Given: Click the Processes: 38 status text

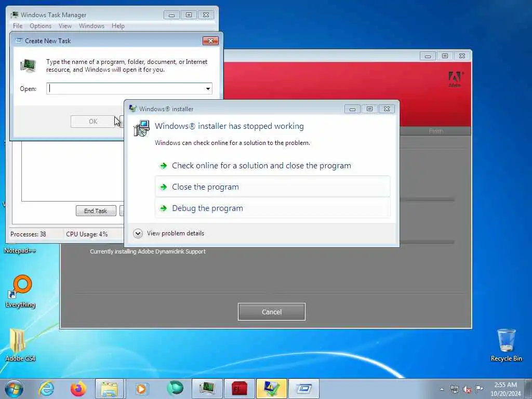Looking at the screenshot, I should pos(28,234).
